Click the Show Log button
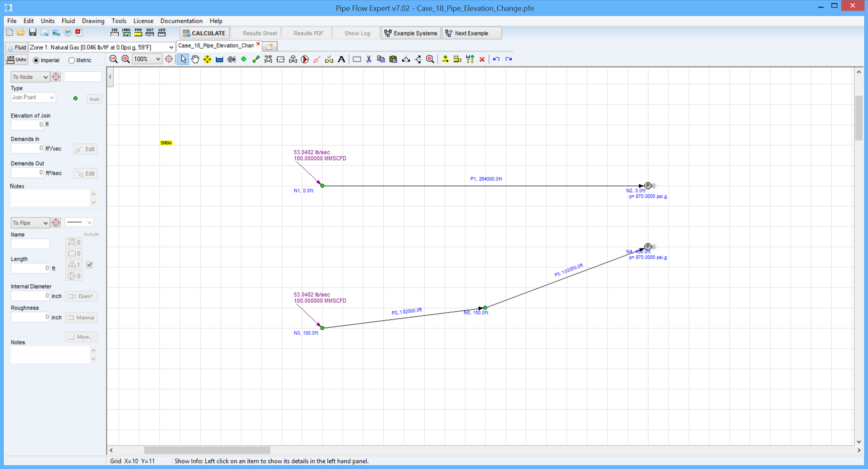868x469 pixels. pos(356,33)
